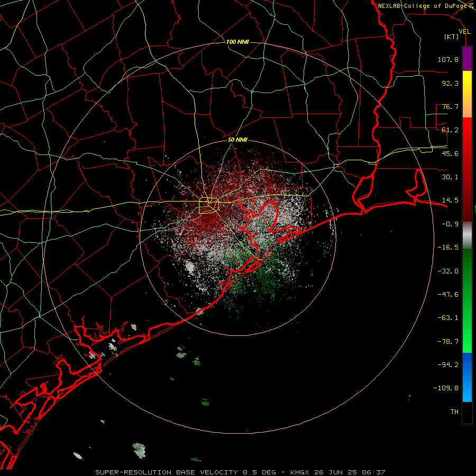Click the TH legend label

click(454, 412)
